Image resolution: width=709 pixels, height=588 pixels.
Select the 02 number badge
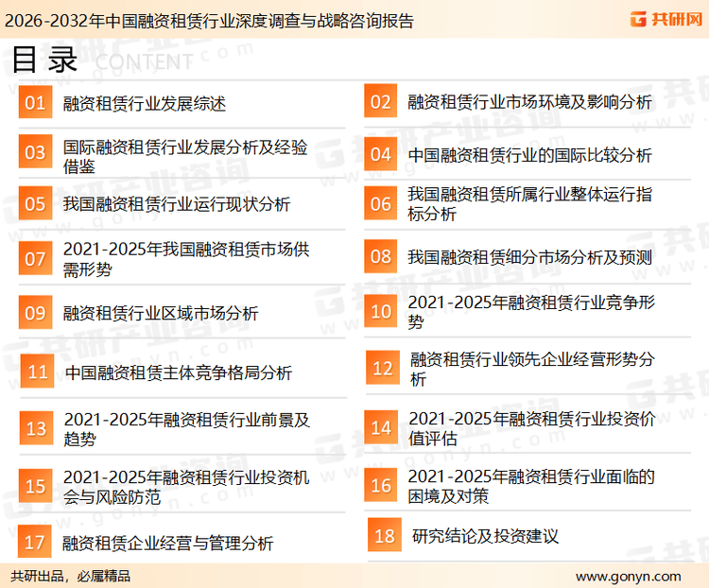click(380, 102)
